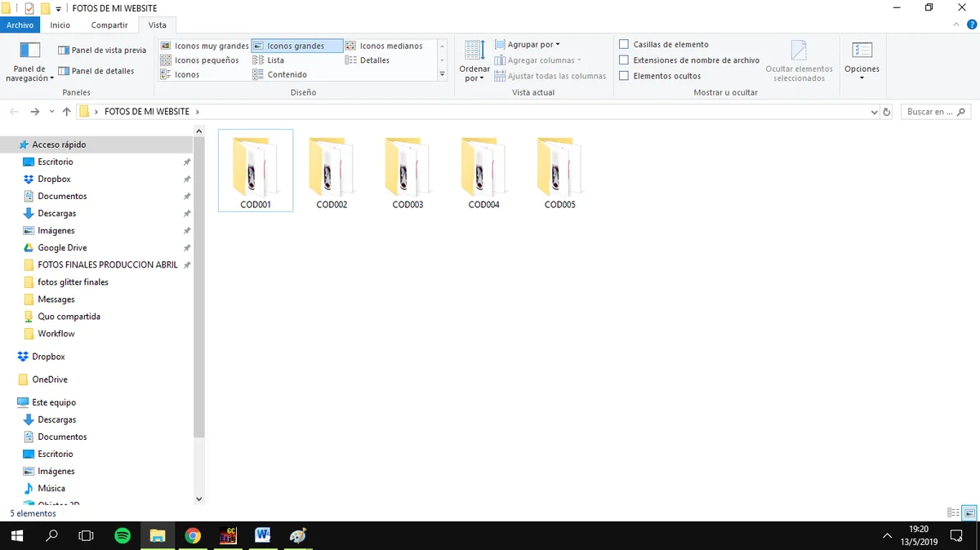The height and width of the screenshot is (550, 980).
Task: Expand the address bar history dropdown
Action: tap(874, 111)
